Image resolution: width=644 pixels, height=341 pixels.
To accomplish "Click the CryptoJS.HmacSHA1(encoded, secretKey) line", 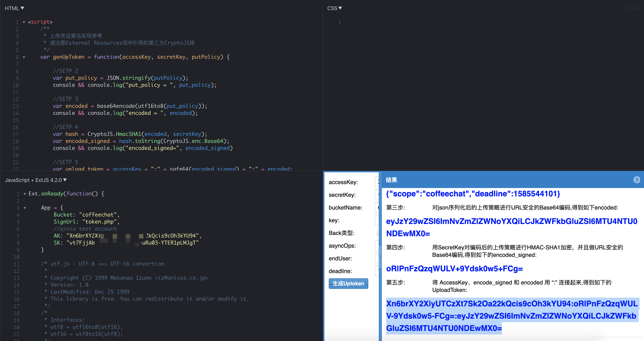I will click(x=130, y=134).
